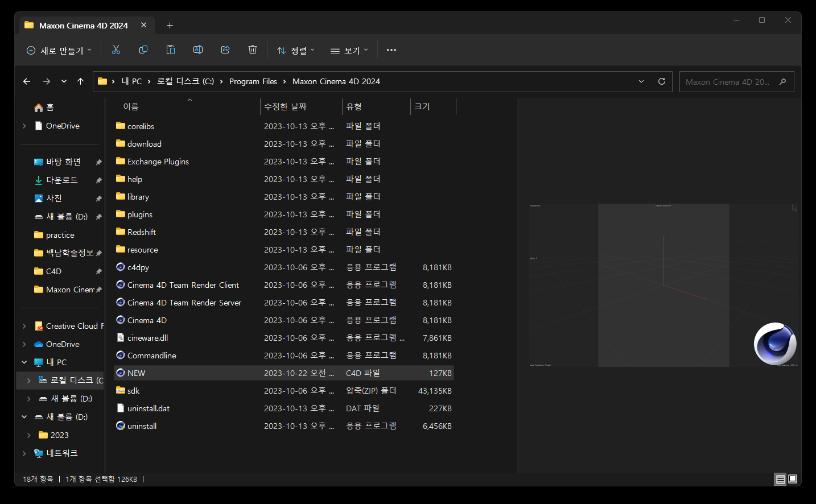Viewport: 816px width, 504px height.
Task: Click the Redshift folder icon
Action: point(121,232)
